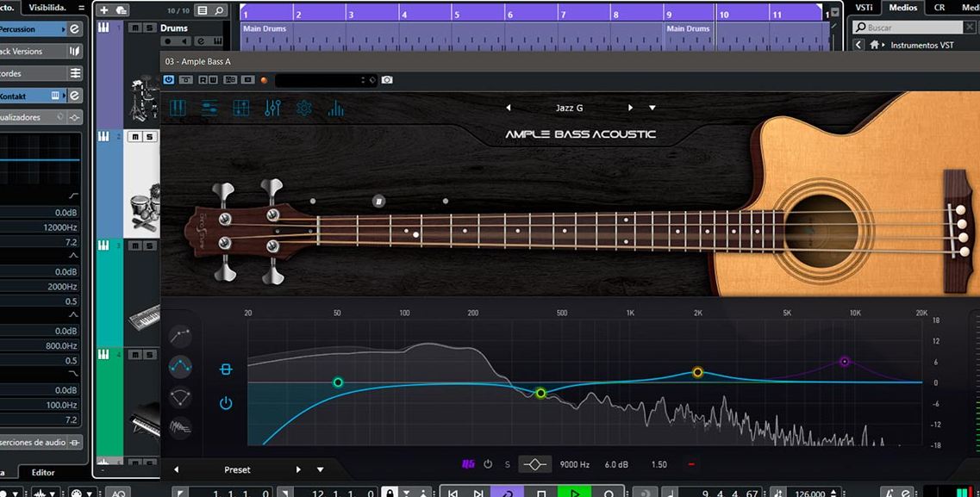Image resolution: width=980 pixels, height=497 pixels.
Task: Open Channel Settings for the Percussion track
Action: point(72,28)
